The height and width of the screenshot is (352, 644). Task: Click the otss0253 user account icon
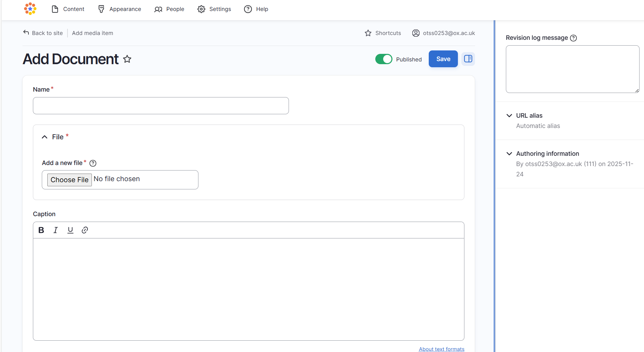click(x=416, y=33)
